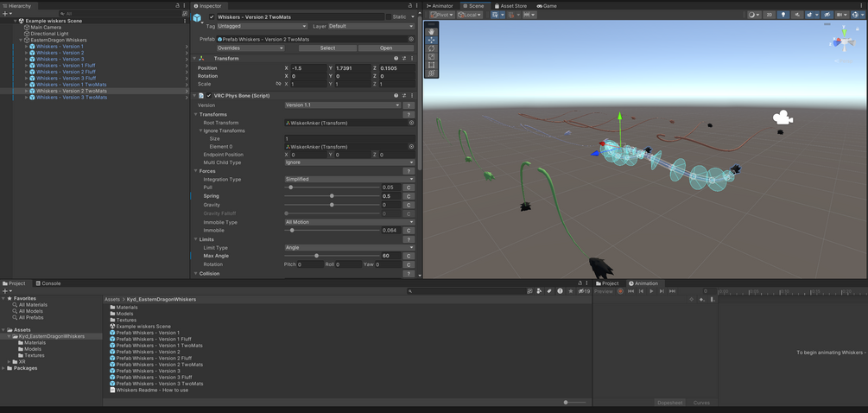Toggle 2D view mode in Scene view

[769, 15]
